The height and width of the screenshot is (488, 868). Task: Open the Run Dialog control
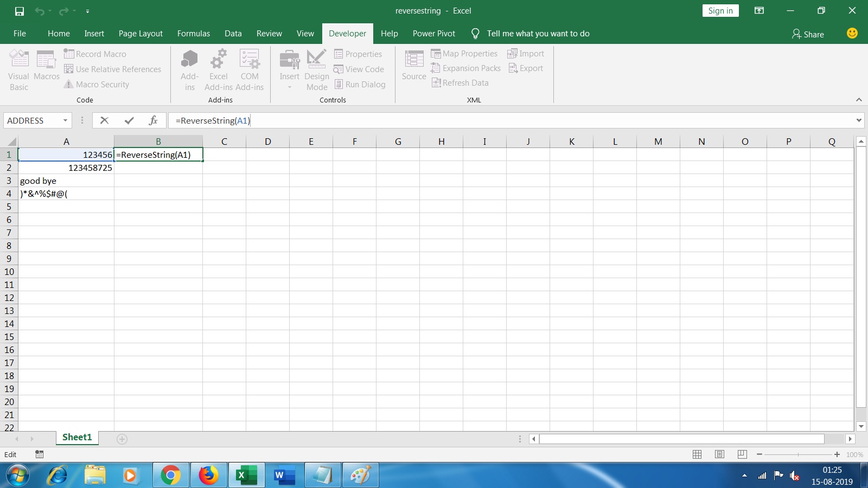(x=338, y=84)
